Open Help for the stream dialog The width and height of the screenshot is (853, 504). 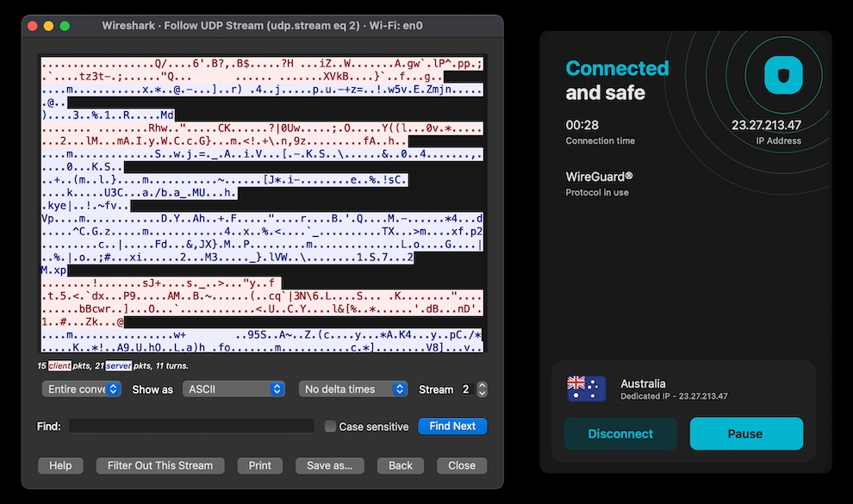click(x=60, y=465)
